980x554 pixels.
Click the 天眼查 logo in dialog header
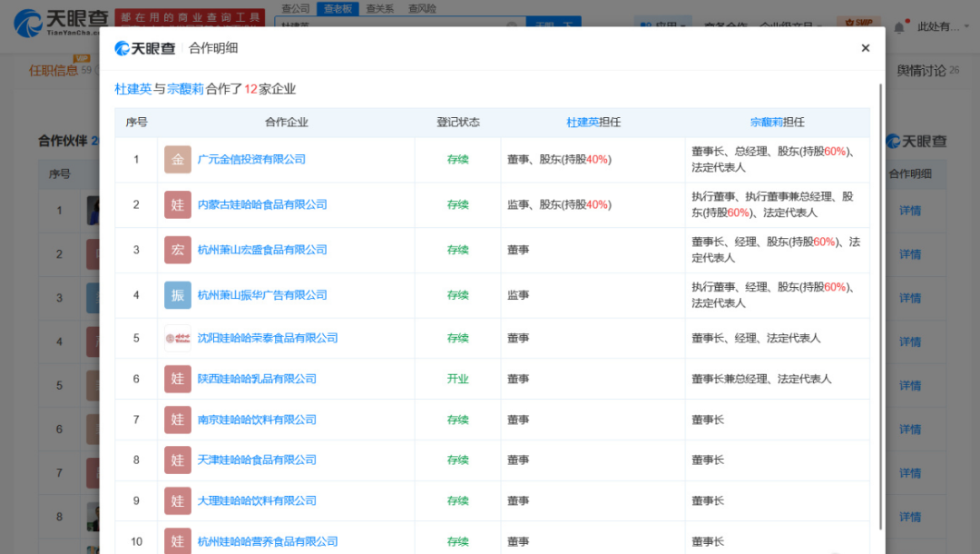145,48
